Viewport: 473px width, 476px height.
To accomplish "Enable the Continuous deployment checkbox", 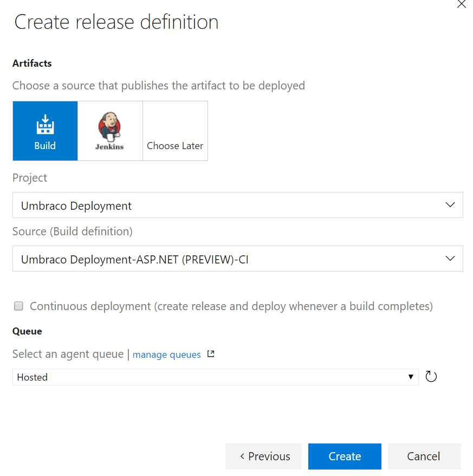I will [18, 306].
